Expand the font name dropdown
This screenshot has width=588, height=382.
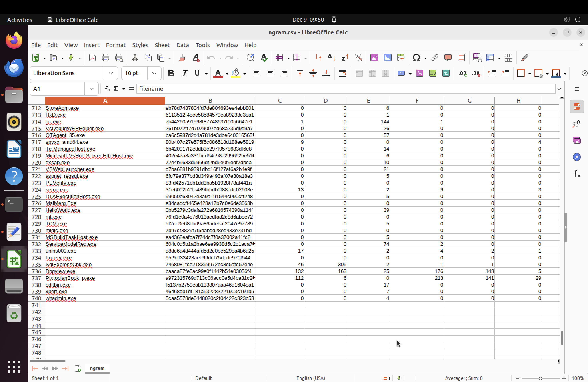(x=111, y=73)
